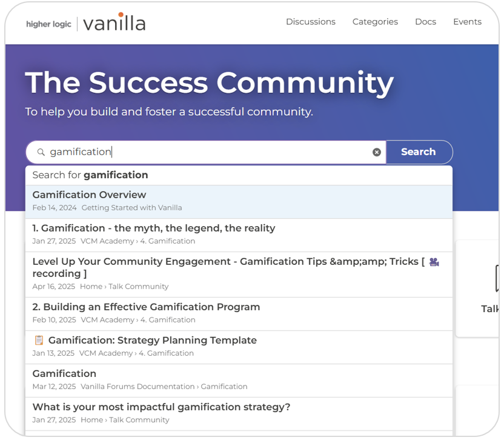Open the impactful gamification strategy discussion

(x=161, y=407)
